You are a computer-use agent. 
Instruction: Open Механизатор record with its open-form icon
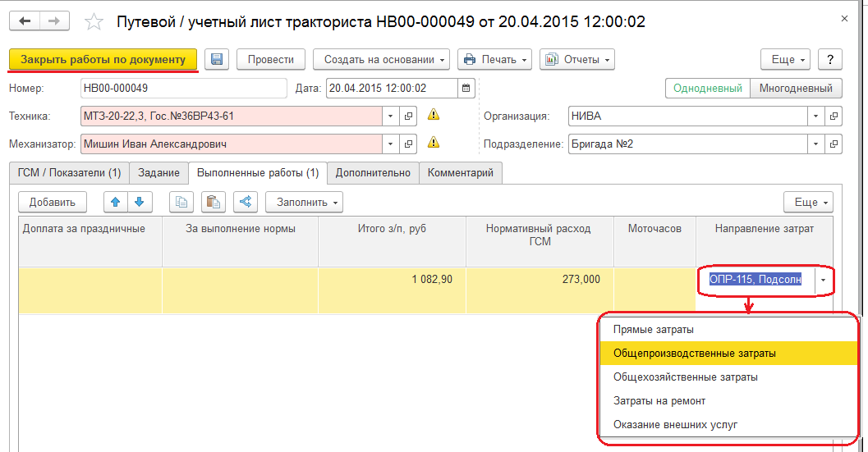408,144
